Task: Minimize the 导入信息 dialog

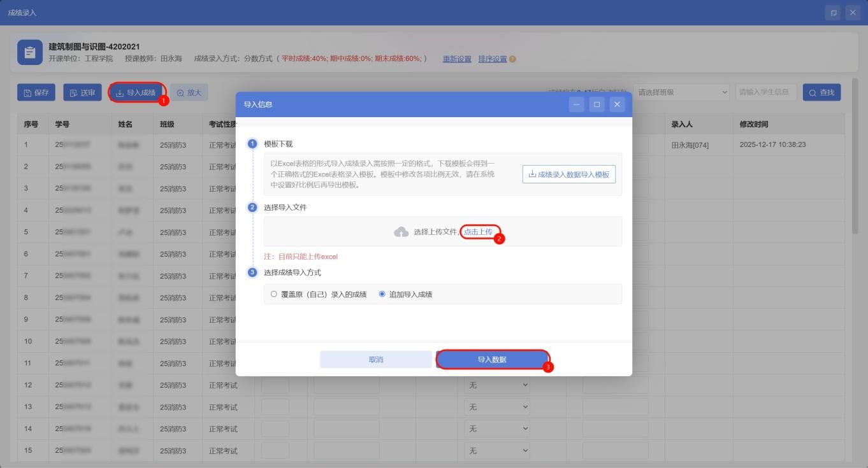Action: click(x=576, y=104)
